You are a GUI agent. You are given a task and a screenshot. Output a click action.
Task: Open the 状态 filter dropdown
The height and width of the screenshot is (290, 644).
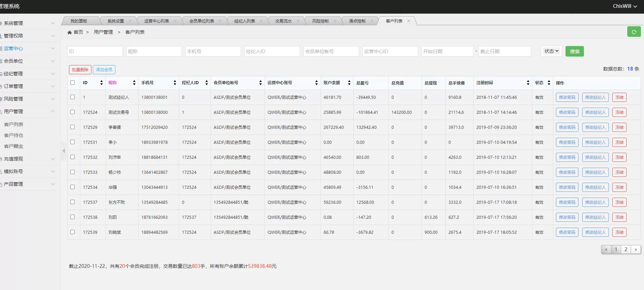point(552,51)
